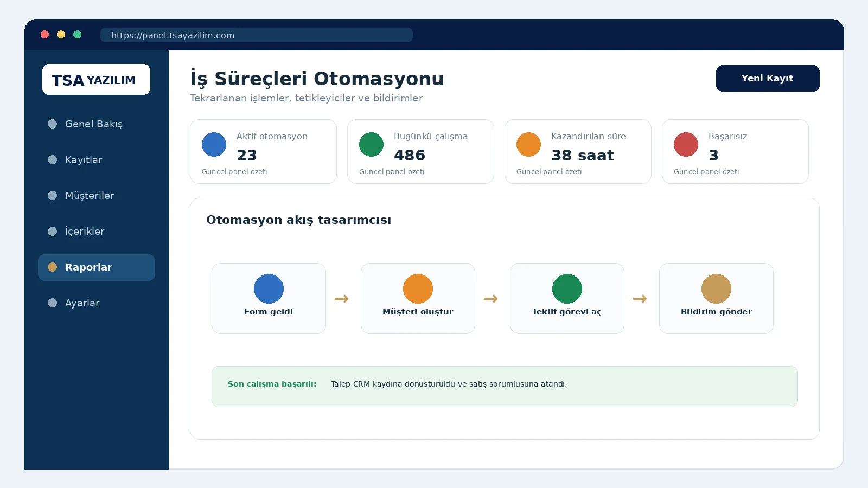The height and width of the screenshot is (488, 868).
Task: Click the bullet icon beside Müşteriler
Action: [52, 195]
